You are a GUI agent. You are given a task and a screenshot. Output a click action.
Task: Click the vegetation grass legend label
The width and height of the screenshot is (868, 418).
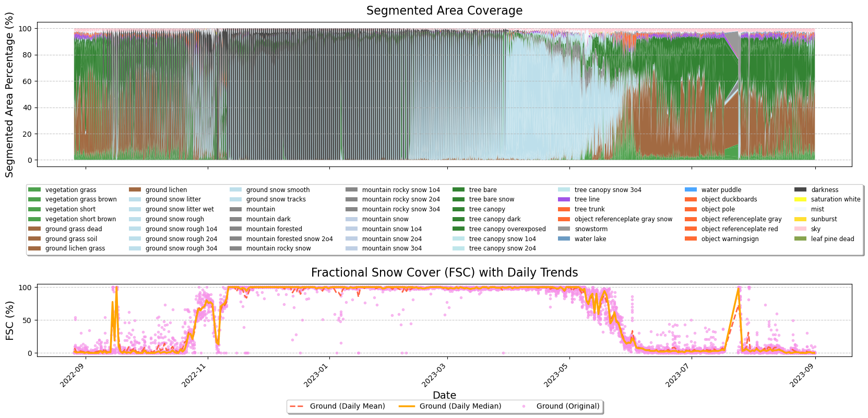[x=70, y=190]
